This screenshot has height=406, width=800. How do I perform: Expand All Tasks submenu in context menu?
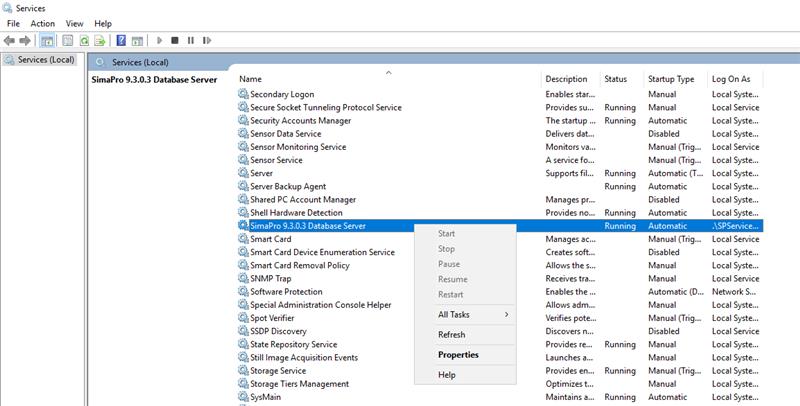[465, 315]
